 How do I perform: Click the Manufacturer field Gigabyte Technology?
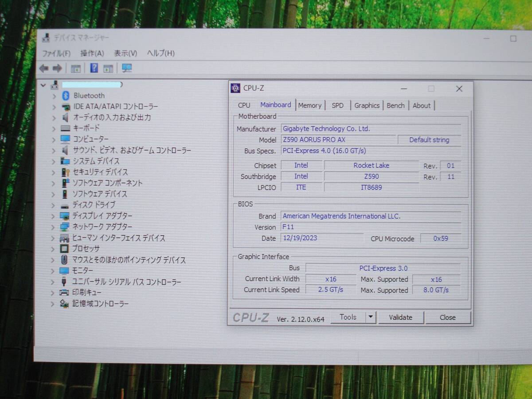pos(371,129)
